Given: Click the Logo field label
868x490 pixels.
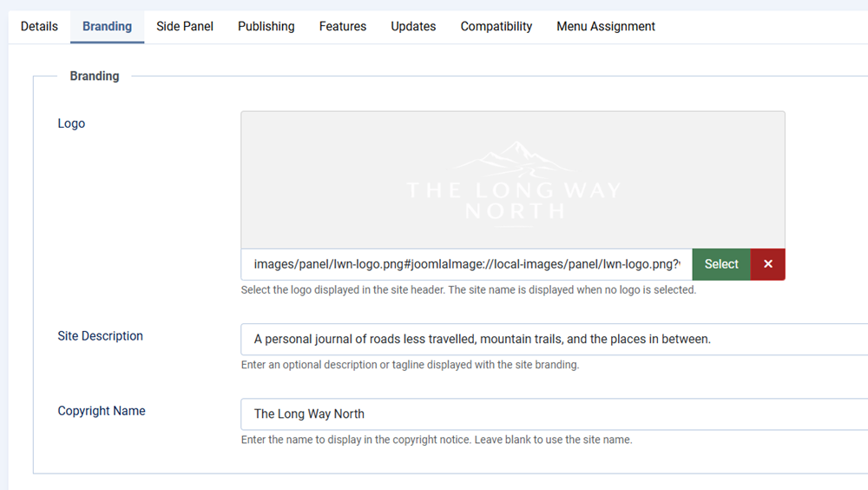Looking at the screenshot, I should (71, 123).
